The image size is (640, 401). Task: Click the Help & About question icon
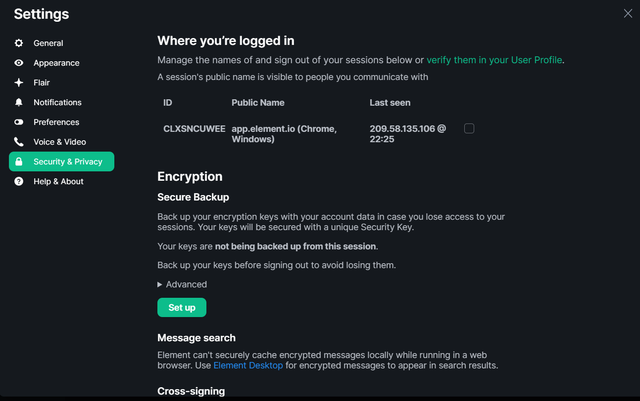pos(19,181)
